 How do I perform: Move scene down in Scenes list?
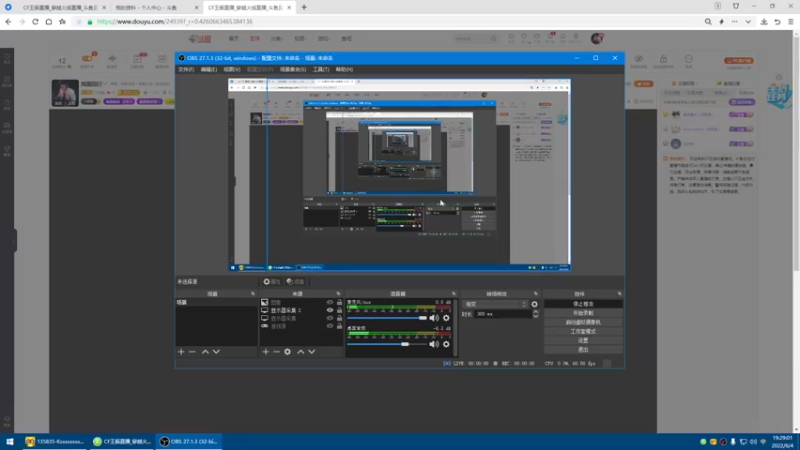point(216,352)
